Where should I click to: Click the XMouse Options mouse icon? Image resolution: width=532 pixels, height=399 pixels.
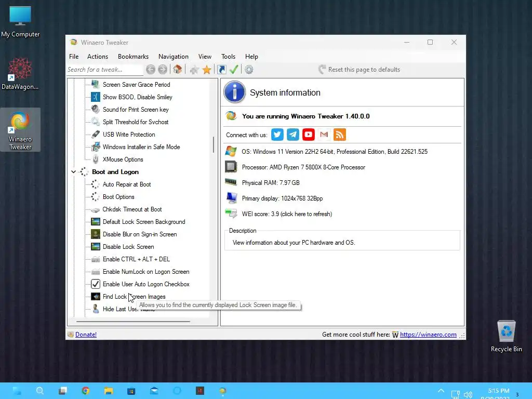point(96,159)
